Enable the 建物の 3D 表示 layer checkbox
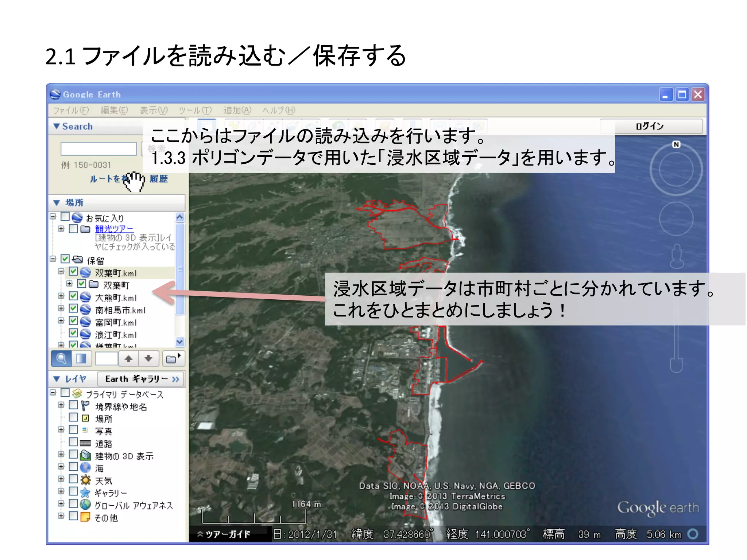The height and width of the screenshot is (560, 747). [73, 455]
